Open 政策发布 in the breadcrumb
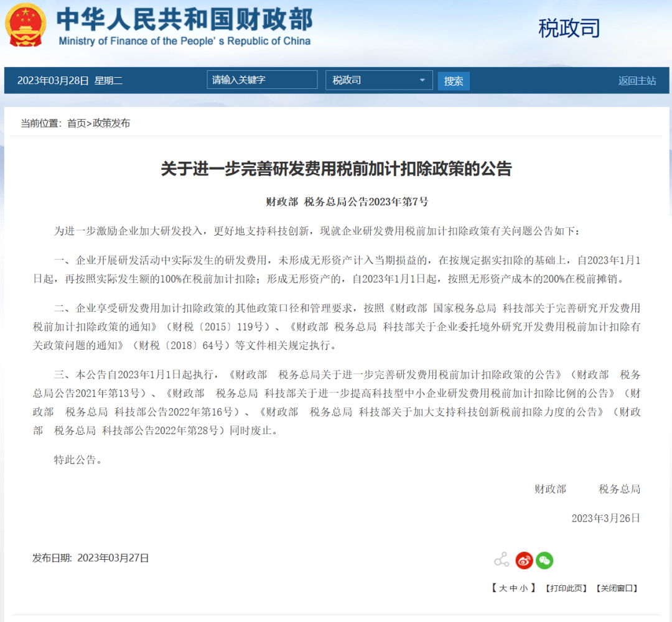Viewport: 672px width, 622px height. (111, 123)
